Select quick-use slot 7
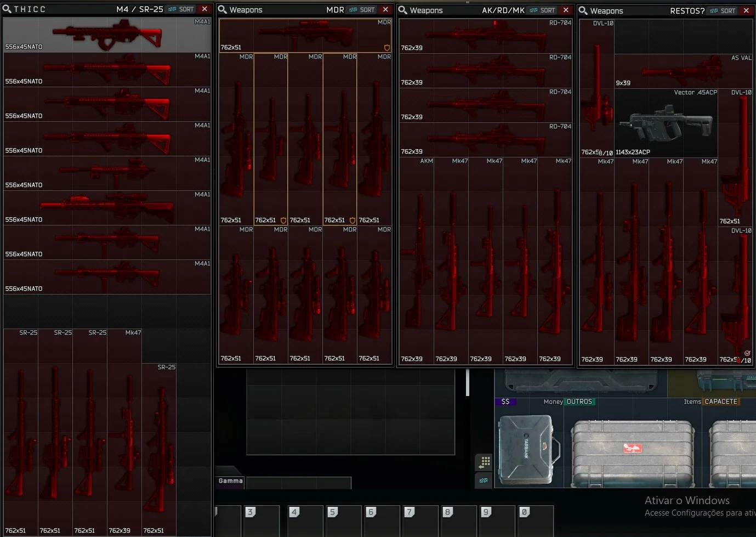Screen dimensions: 756x537 (420, 521)
